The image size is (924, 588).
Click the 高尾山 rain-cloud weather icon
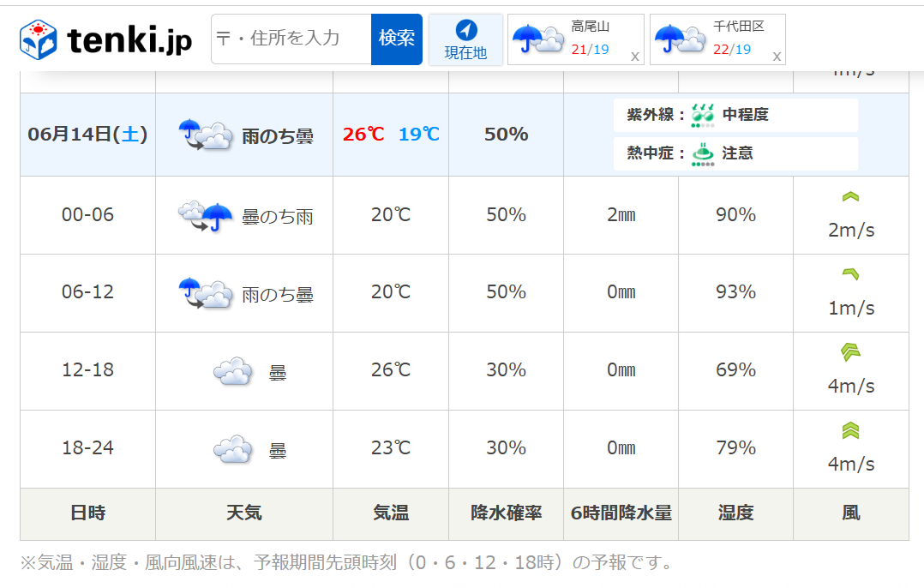(x=538, y=39)
